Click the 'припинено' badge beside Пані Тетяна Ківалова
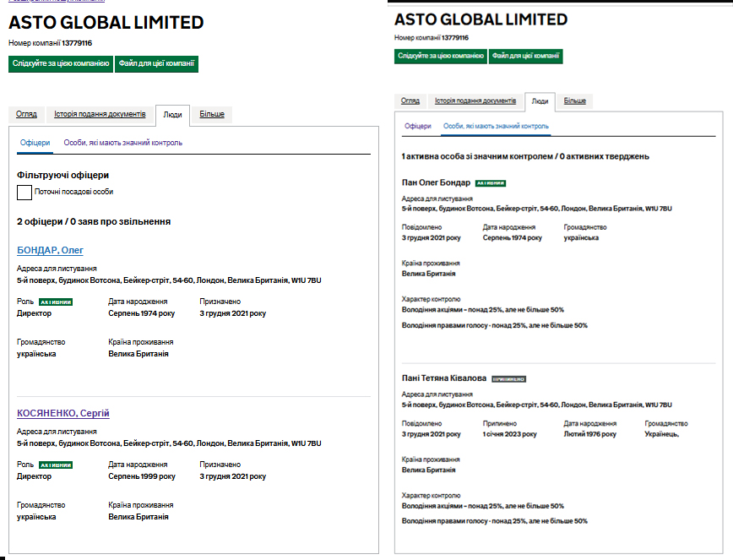The height and width of the screenshot is (560, 733). click(x=509, y=379)
